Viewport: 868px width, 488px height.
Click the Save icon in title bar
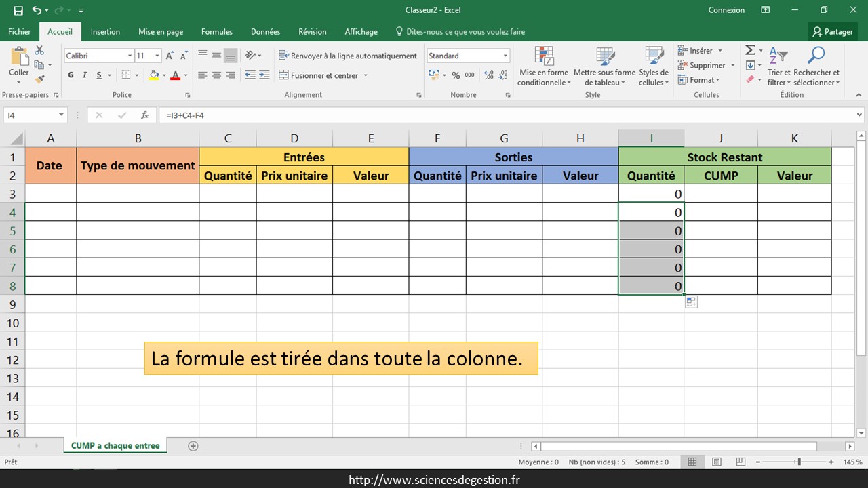point(18,10)
